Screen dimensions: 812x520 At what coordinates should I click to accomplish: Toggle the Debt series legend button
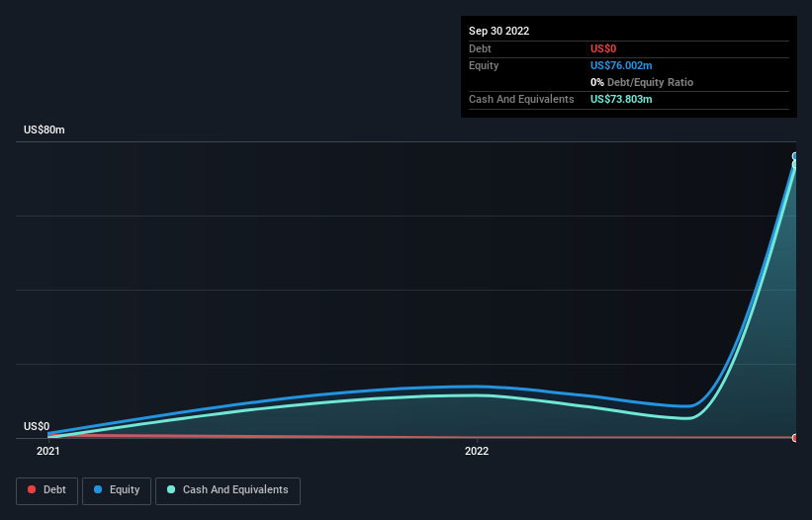tap(46, 490)
